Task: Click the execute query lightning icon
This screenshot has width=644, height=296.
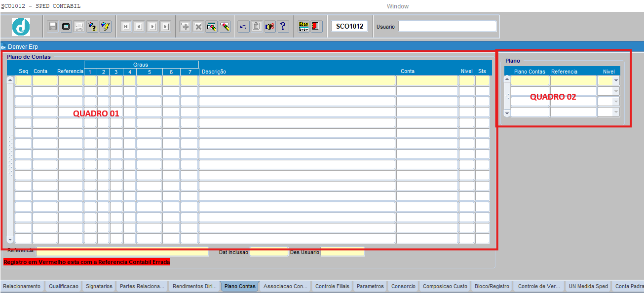Action: pyautogui.click(x=106, y=27)
